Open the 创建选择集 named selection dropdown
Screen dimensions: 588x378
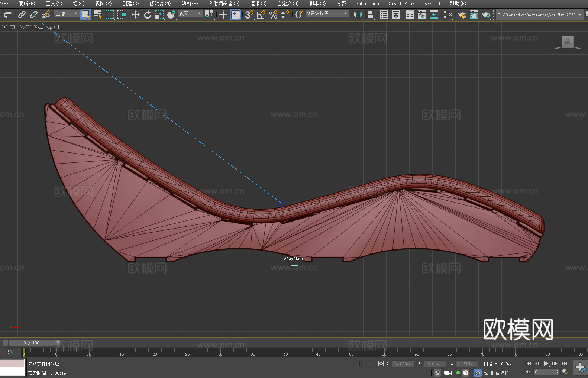(x=327, y=13)
